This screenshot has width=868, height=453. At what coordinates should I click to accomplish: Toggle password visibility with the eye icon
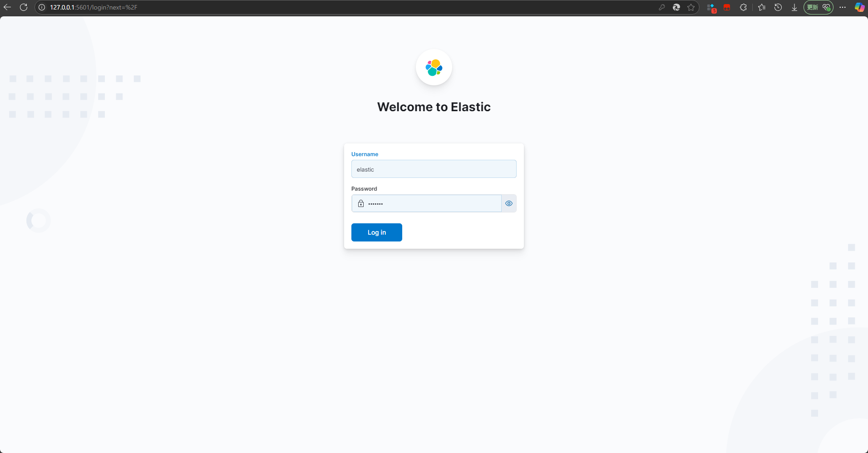(508, 203)
